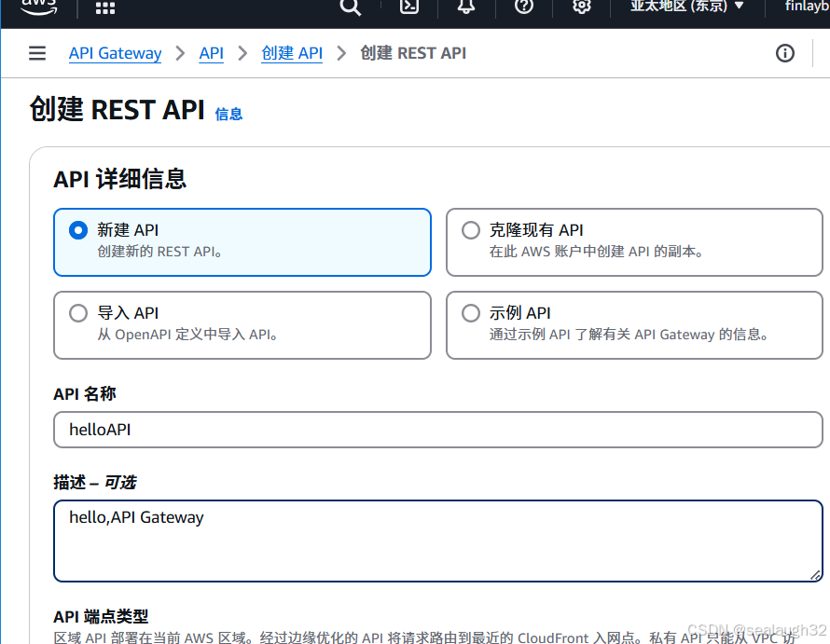Open the settings gear in the top bar

point(582,7)
